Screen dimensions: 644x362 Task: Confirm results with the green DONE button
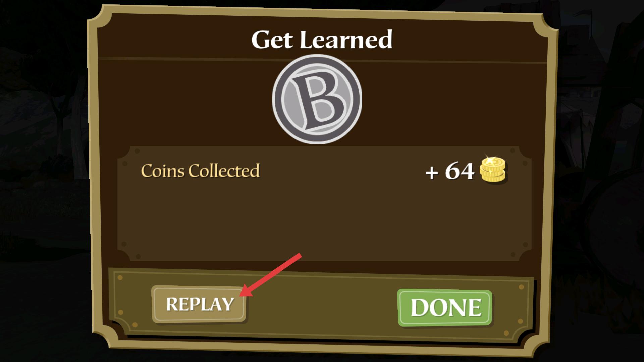click(445, 307)
